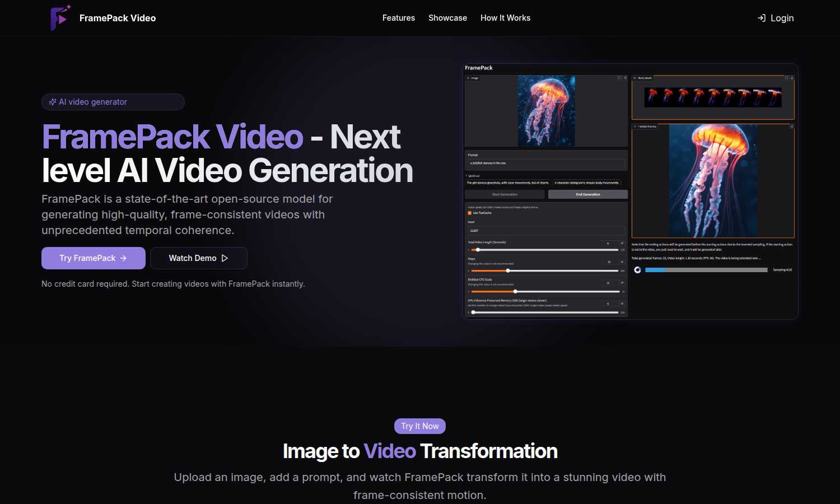The width and height of the screenshot is (840, 504).
Task: Click the download icon on the Finished Frames panel
Action: coord(792,127)
